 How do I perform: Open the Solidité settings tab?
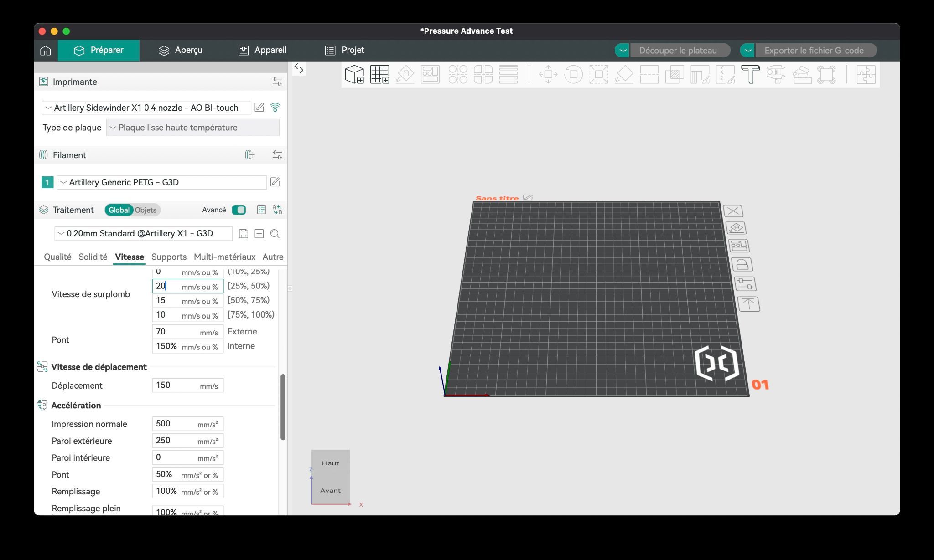point(93,257)
